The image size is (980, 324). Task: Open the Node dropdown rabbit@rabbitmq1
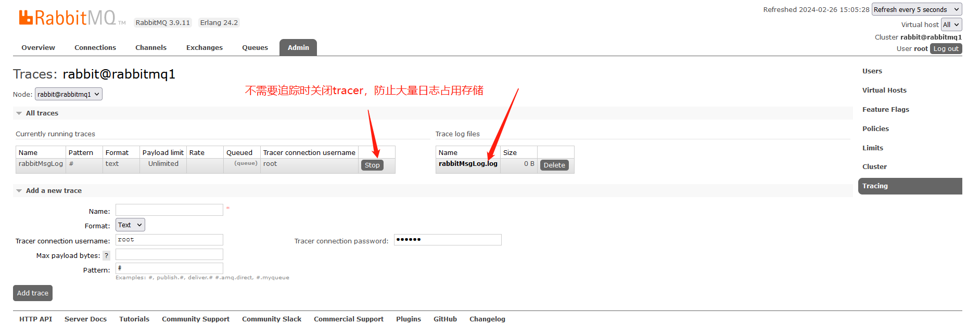click(69, 94)
